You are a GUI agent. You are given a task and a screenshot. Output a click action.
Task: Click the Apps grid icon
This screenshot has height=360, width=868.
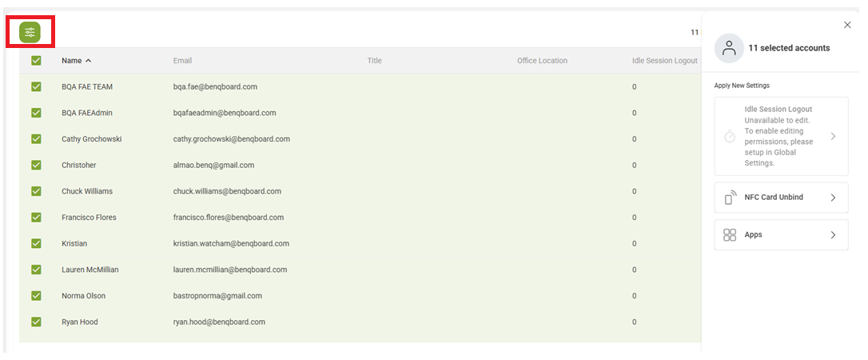(730, 235)
